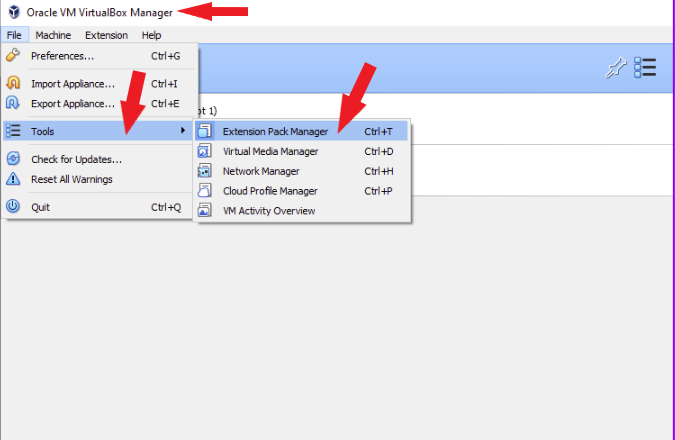Click the Cloud Profile Manager icon
The width and height of the screenshot is (675, 440).
[x=204, y=190]
